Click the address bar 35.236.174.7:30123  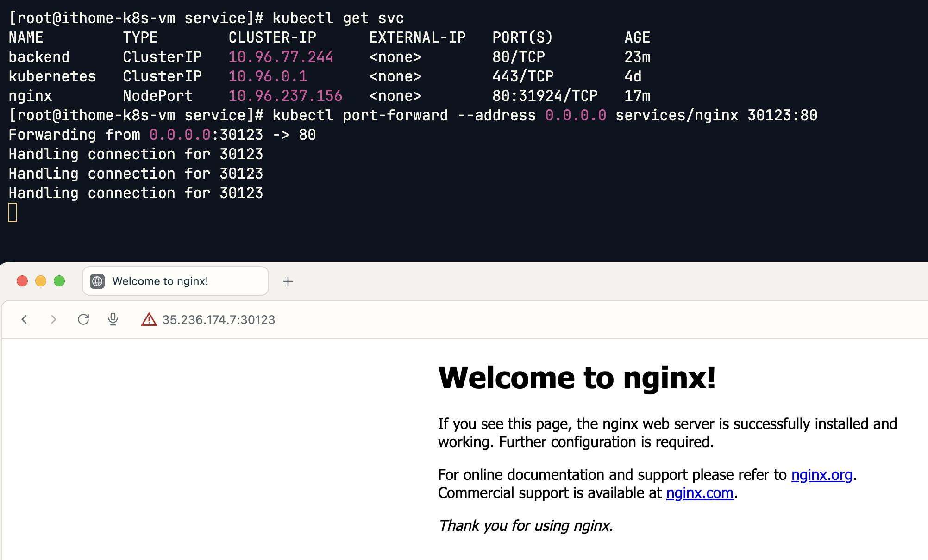tap(219, 320)
